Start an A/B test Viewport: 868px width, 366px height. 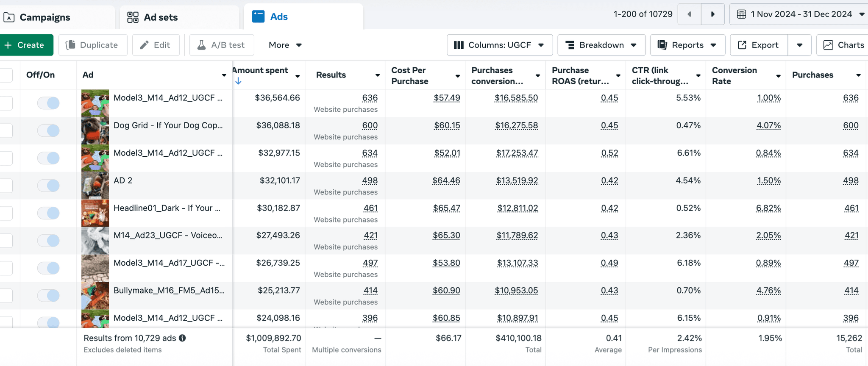pos(222,45)
